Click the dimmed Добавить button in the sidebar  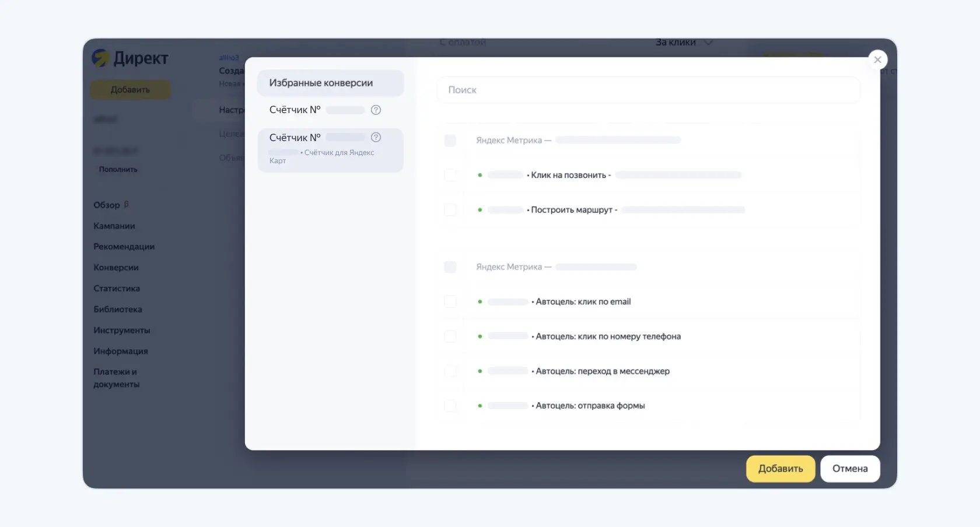(130, 90)
